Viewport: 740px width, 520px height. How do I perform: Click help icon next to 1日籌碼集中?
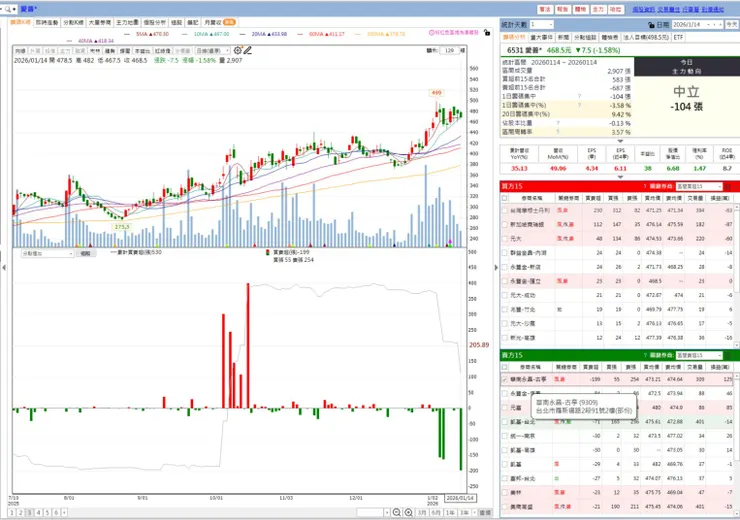click(x=580, y=96)
